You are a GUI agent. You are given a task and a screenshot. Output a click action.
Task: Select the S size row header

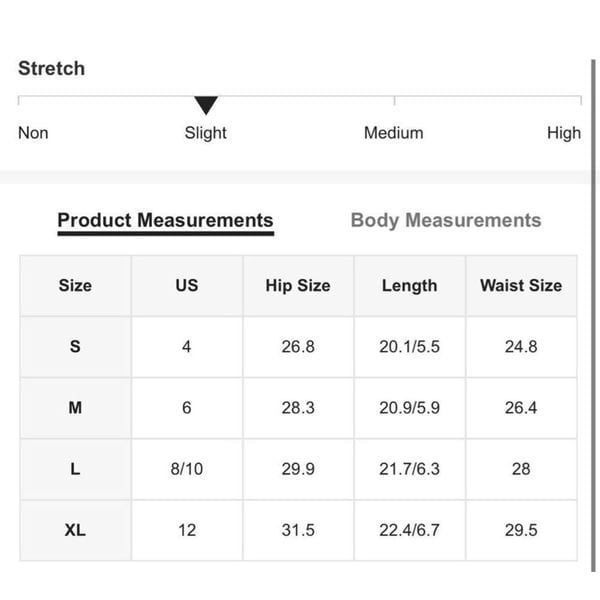point(75,347)
